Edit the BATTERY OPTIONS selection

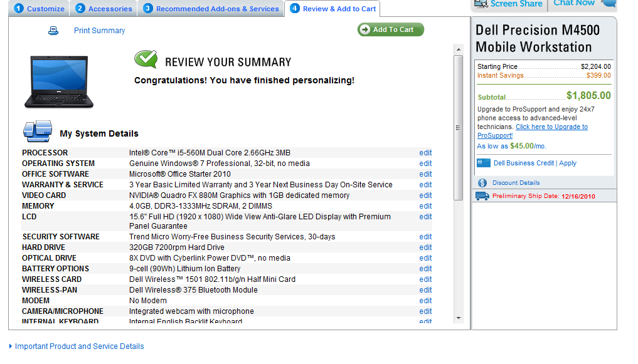[x=425, y=269]
